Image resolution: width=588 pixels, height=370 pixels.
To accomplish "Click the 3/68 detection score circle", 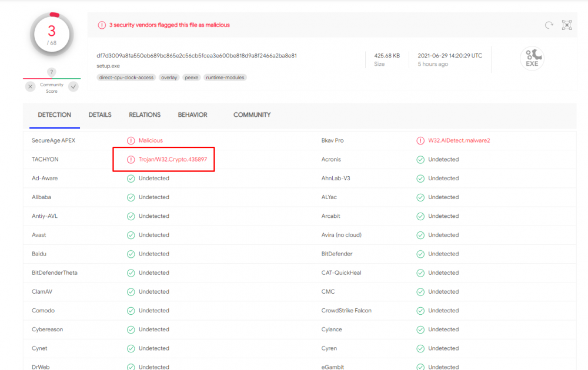I will 52,35.
